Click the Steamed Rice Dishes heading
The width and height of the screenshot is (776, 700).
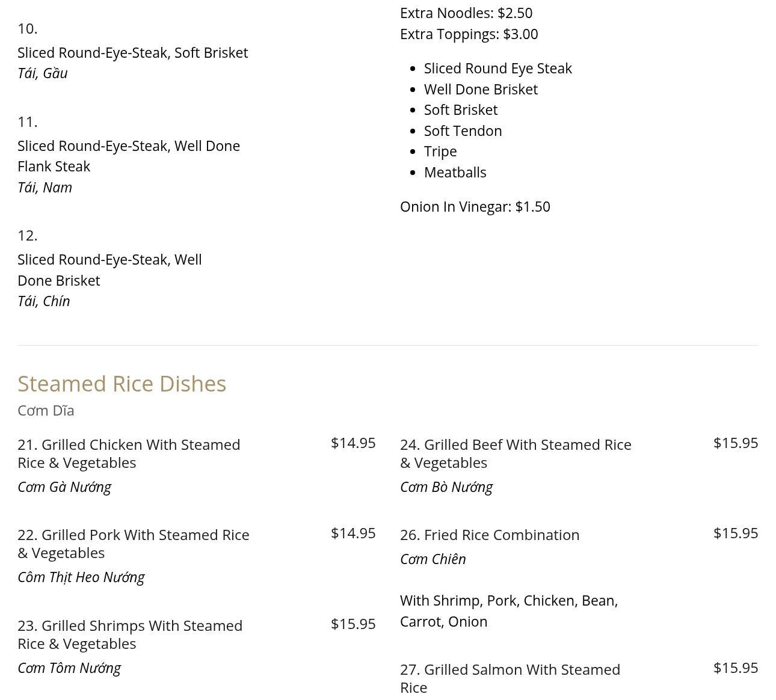click(122, 384)
